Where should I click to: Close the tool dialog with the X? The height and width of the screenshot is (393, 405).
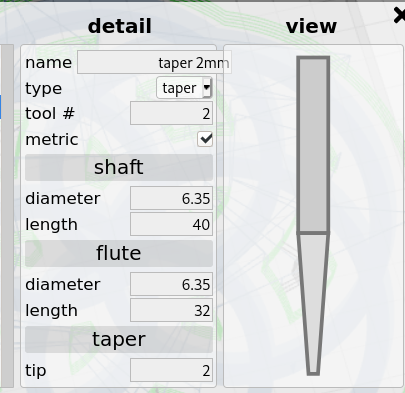(x=399, y=16)
